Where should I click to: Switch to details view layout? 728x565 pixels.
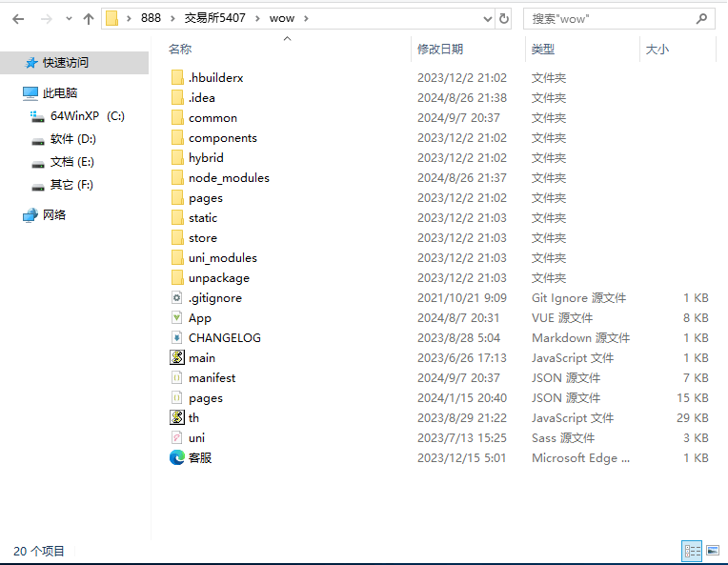point(692,551)
